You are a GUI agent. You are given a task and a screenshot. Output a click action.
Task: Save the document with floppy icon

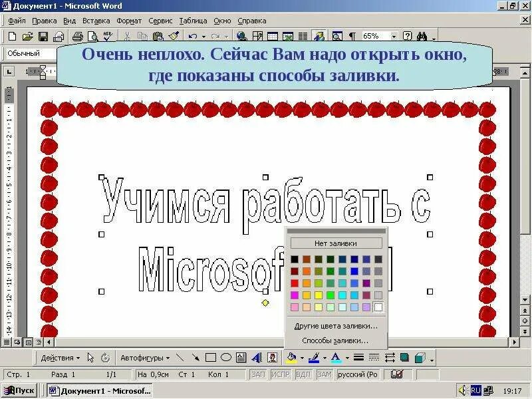pyautogui.click(x=43, y=36)
